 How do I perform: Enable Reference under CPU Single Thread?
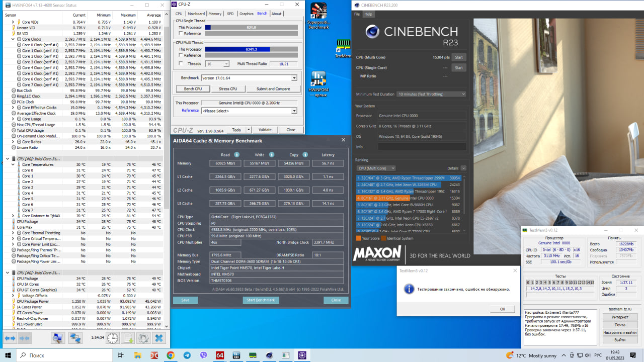click(181, 34)
